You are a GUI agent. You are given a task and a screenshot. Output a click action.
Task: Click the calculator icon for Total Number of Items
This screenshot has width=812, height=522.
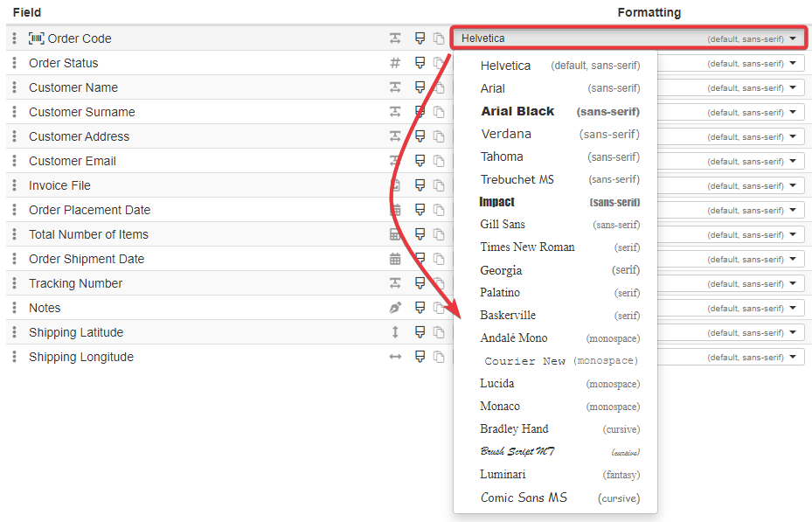(395, 234)
